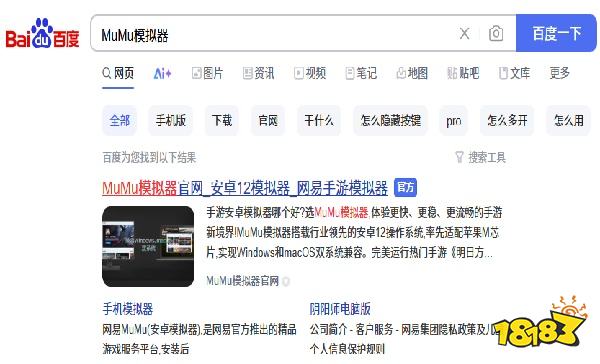Click the 官方 badge beside the result title
This screenshot has width=600, height=364.
[x=405, y=188]
